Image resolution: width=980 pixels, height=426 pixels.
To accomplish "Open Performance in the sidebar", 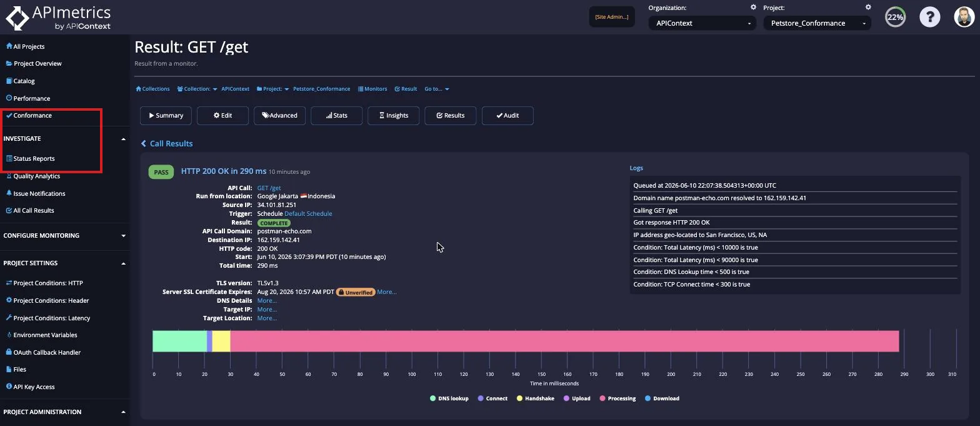I will (27, 98).
